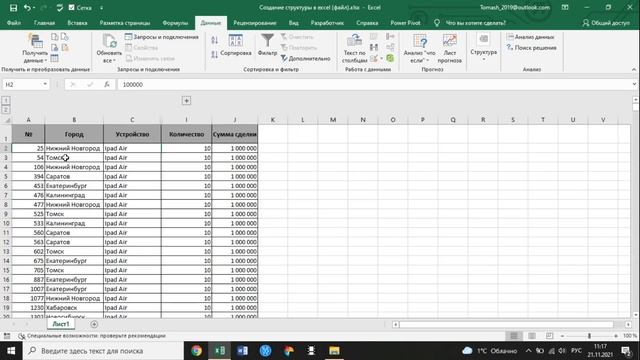Switch to Вид tab
The height and width of the screenshot is (360, 640).
tap(293, 23)
